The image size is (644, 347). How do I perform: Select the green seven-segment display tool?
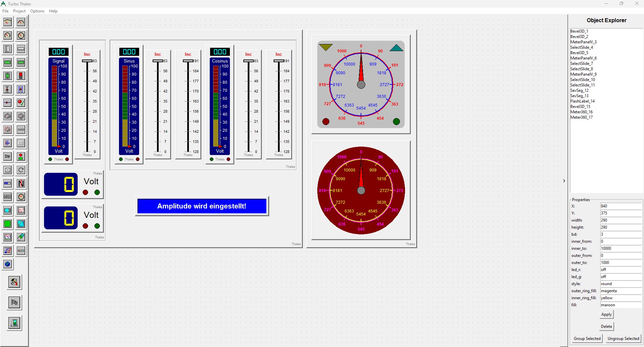pyautogui.click(x=7, y=63)
